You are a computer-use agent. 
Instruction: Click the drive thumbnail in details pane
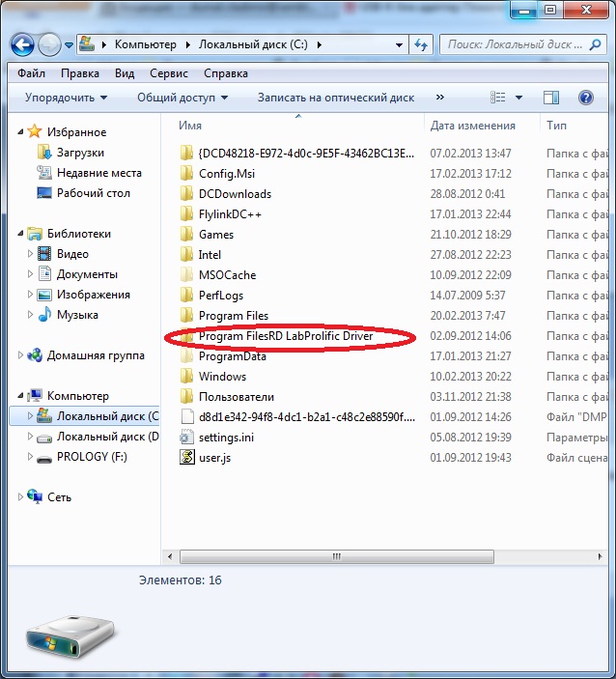point(70,637)
